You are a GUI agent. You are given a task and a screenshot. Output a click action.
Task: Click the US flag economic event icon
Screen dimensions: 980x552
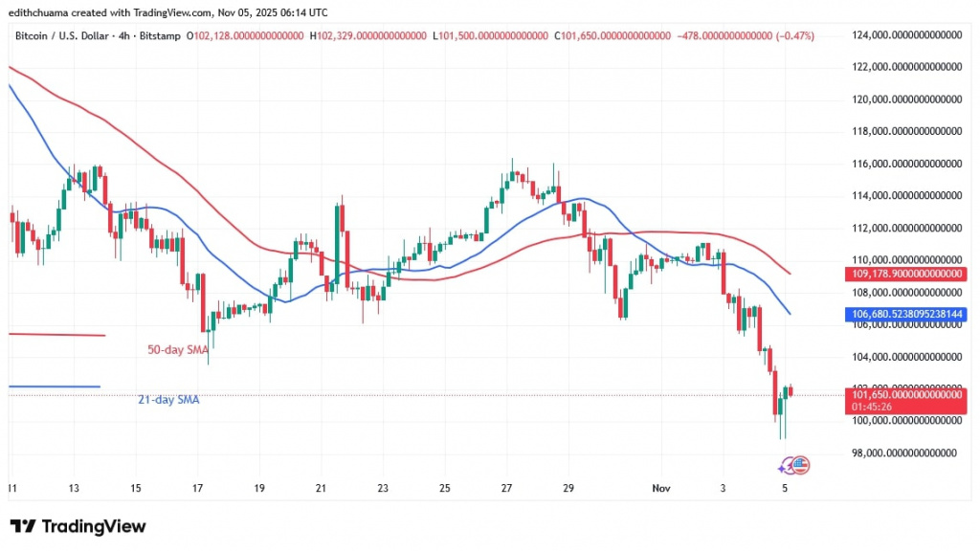[x=801, y=465]
